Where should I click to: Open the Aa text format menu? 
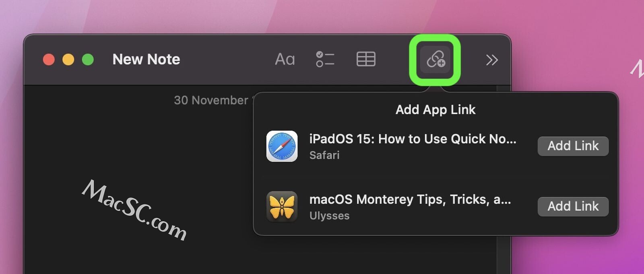(285, 60)
